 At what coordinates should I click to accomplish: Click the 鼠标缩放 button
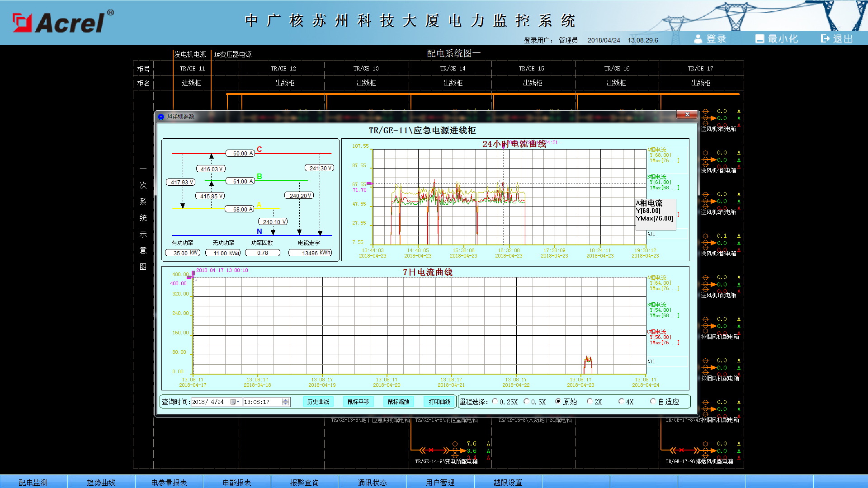click(398, 402)
